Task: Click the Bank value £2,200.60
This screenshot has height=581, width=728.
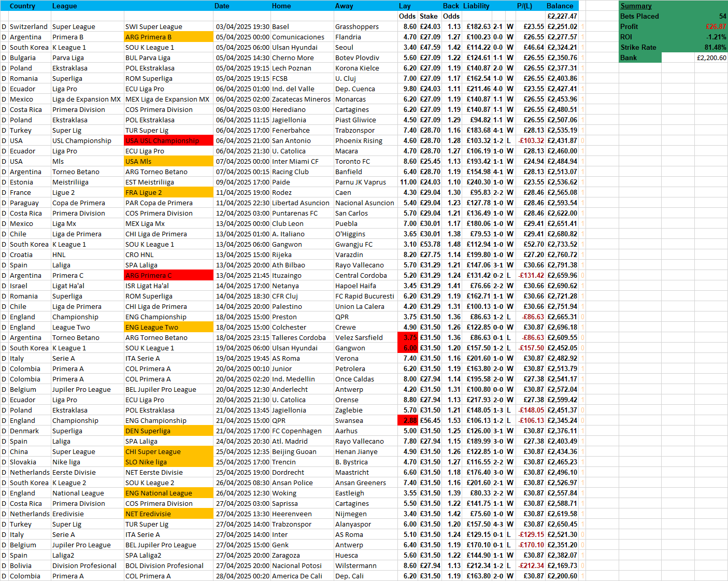Action: point(711,58)
